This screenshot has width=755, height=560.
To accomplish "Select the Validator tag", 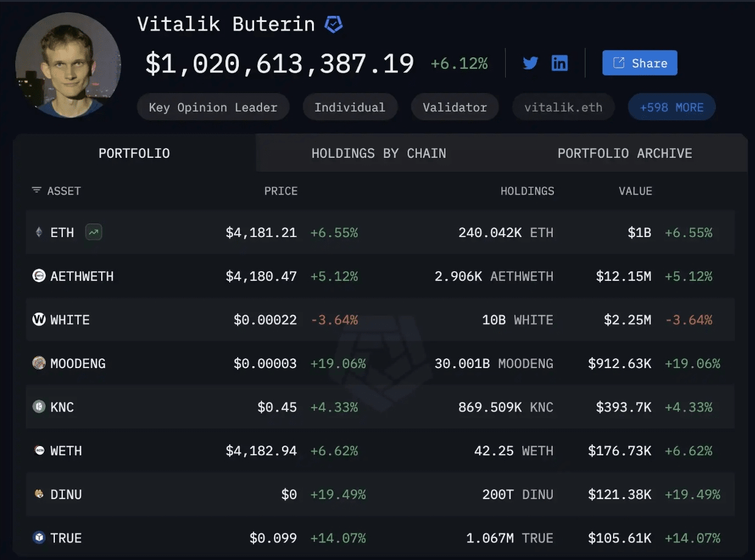I will tap(455, 107).
